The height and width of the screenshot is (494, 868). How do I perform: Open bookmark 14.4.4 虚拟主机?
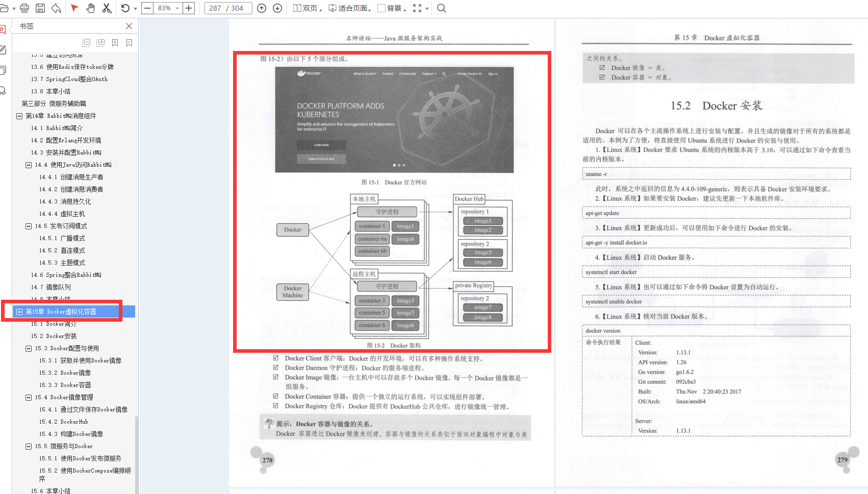point(62,214)
